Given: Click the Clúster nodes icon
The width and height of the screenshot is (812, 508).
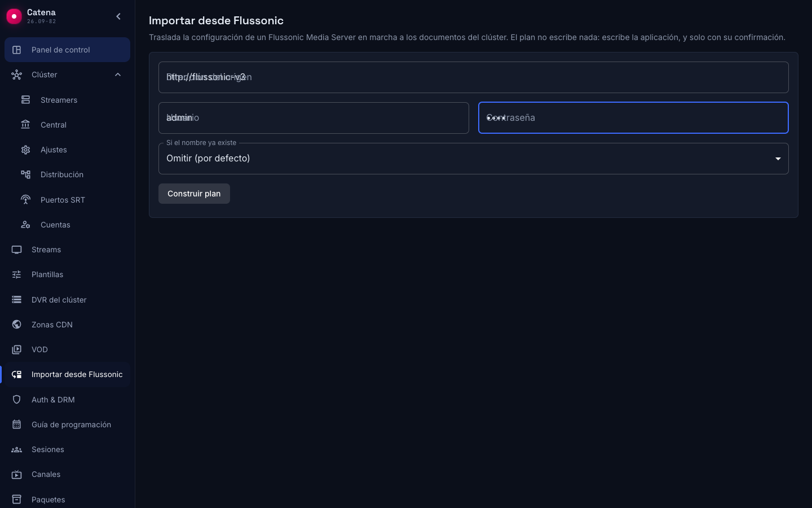Looking at the screenshot, I should (x=17, y=75).
